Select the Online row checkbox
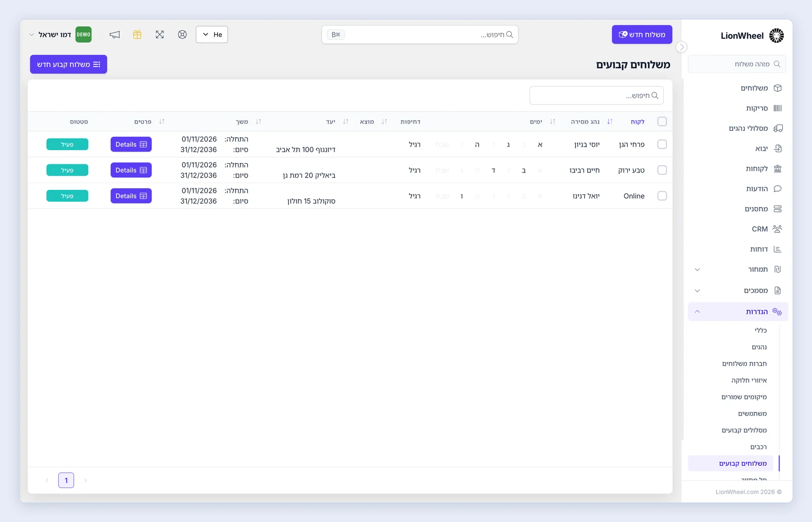The height and width of the screenshot is (522, 812). [662, 196]
